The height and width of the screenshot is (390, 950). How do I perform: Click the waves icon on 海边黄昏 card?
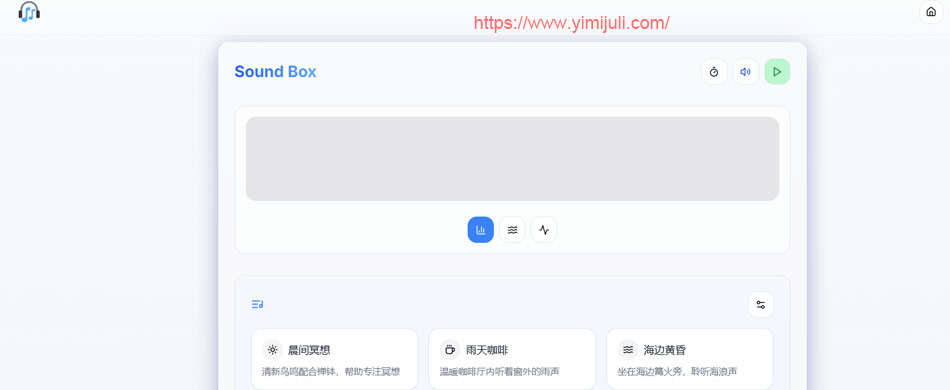[x=628, y=349]
